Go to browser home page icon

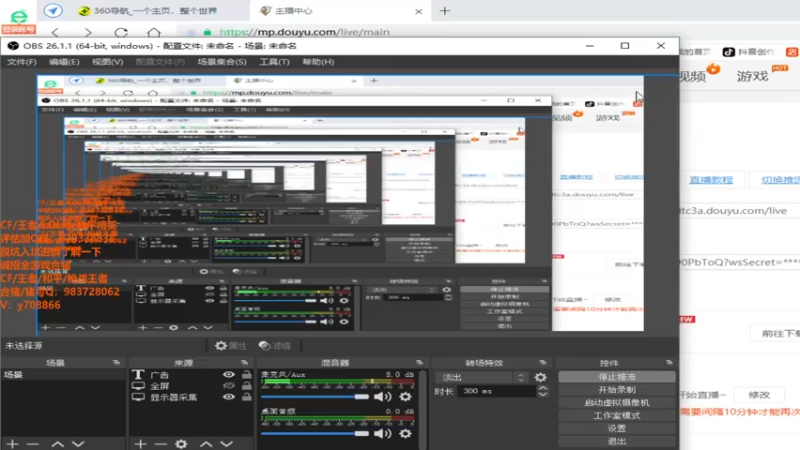coord(154,33)
